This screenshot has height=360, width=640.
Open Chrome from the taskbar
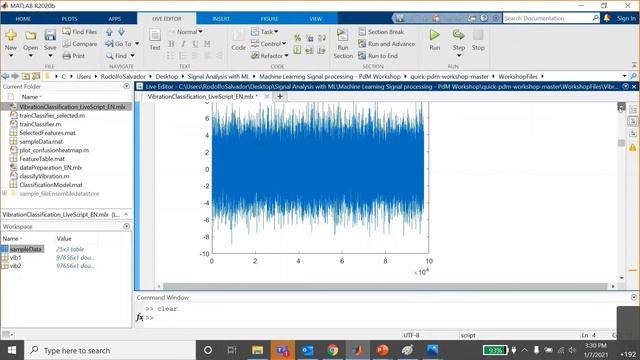click(332, 350)
